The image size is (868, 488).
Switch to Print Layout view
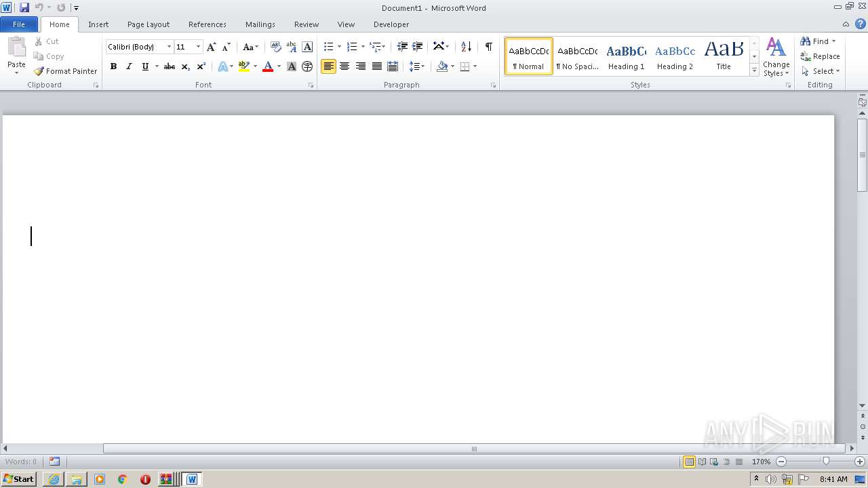click(x=689, y=462)
